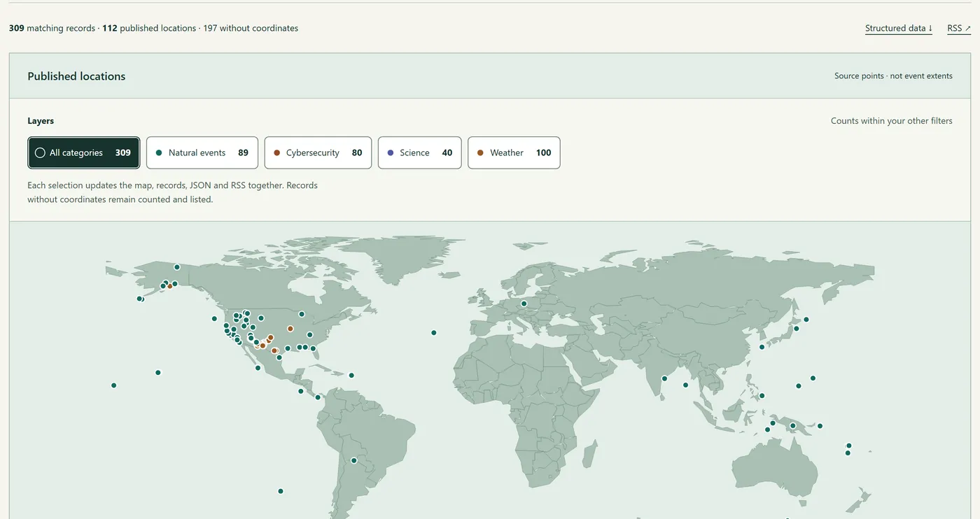The height and width of the screenshot is (519, 980).
Task: Click 'Counts within your other filters' note
Action: pyautogui.click(x=892, y=121)
